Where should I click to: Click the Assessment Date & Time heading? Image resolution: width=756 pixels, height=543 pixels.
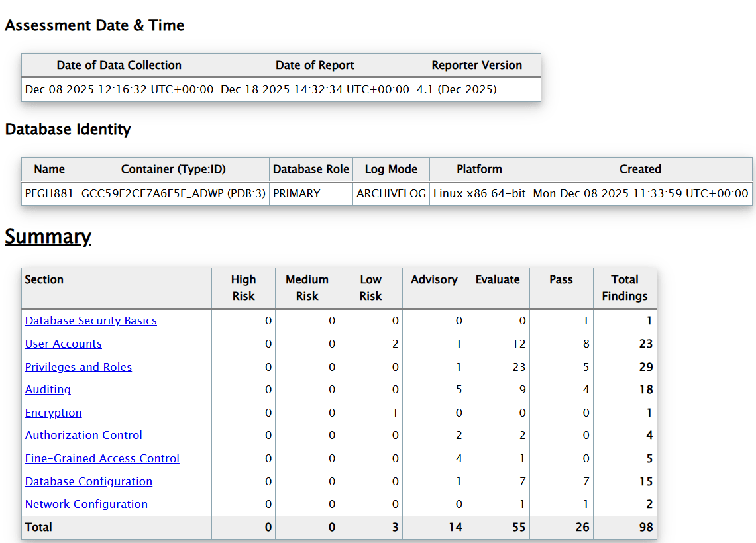pyautogui.click(x=95, y=25)
